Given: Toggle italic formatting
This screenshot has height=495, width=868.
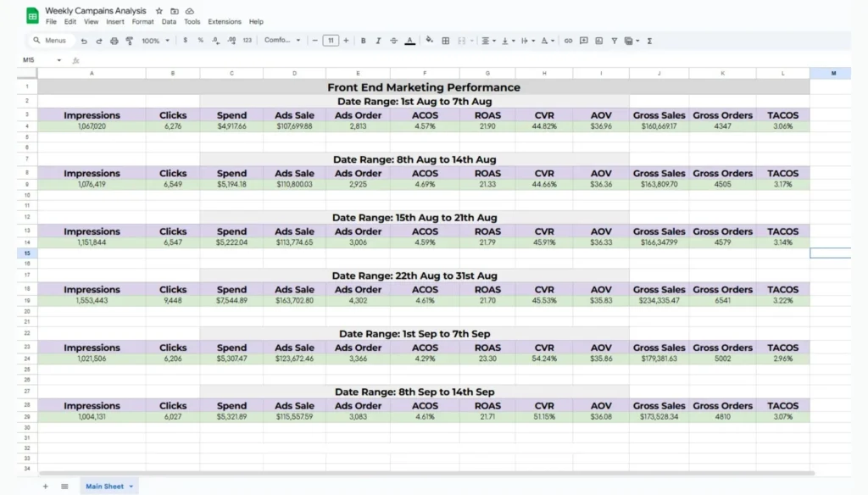Looking at the screenshot, I should coord(378,41).
